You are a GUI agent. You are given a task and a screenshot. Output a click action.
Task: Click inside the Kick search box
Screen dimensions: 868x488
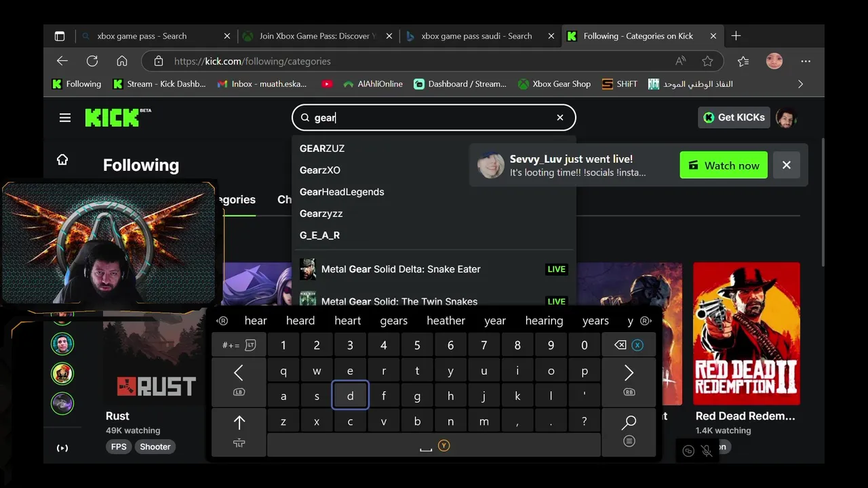pyautogui.click(x=434, y=117)
